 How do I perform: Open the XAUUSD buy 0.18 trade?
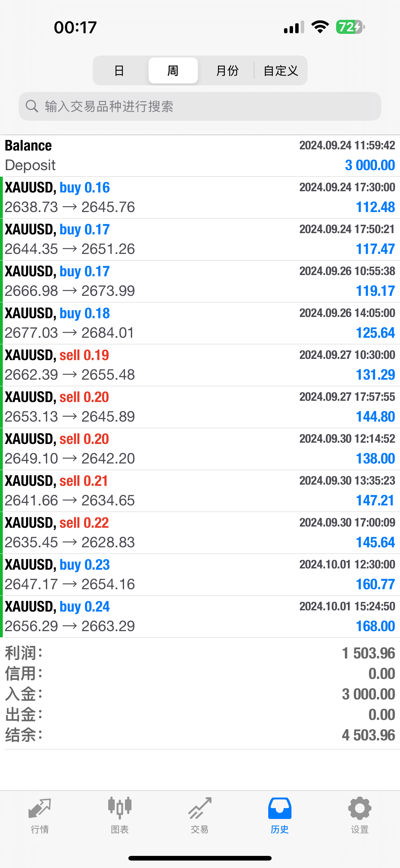(x=200, y=323)
